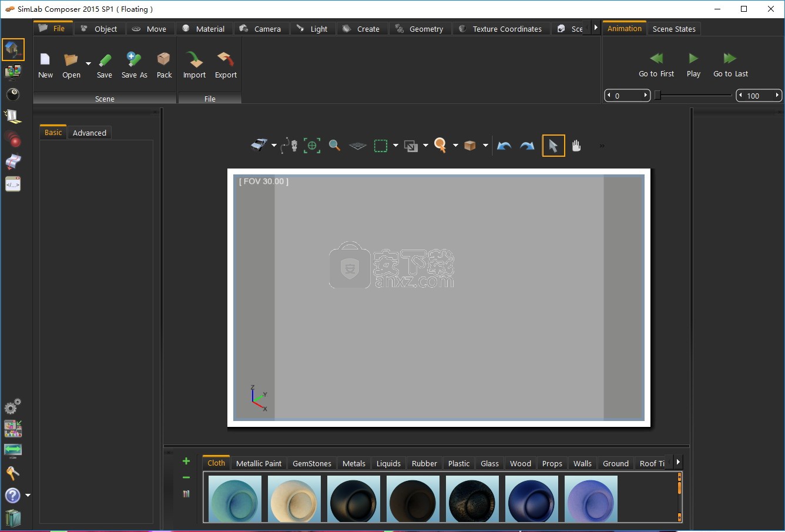
Task: Select the Glass material tab
Action: (x=489, y=463)
